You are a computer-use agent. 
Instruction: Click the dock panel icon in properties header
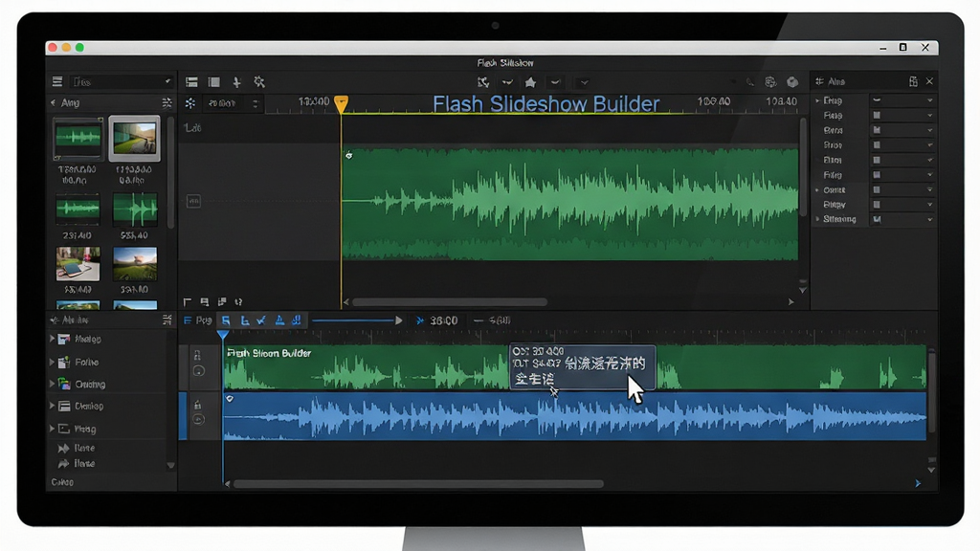click(913, 82)
